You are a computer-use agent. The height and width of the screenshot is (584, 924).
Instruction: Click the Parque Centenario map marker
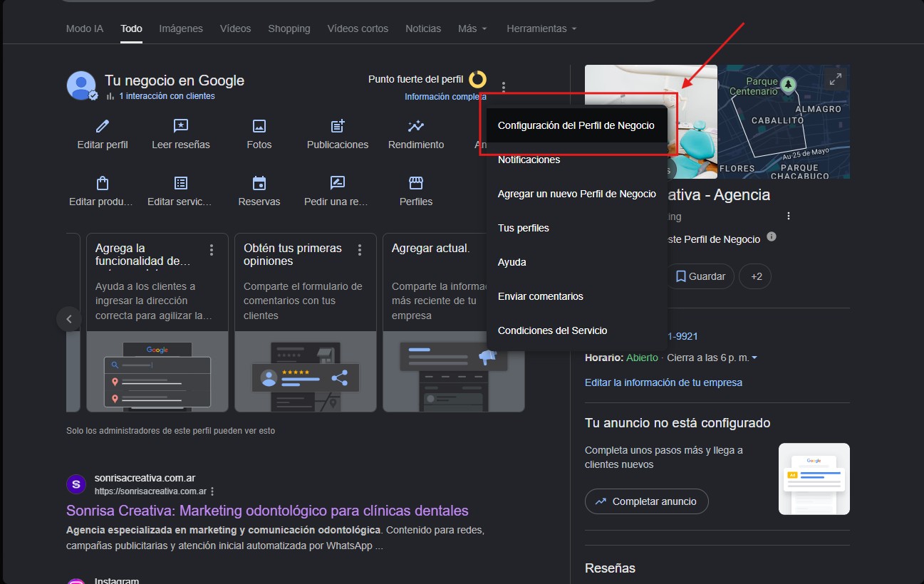(788, 84)
